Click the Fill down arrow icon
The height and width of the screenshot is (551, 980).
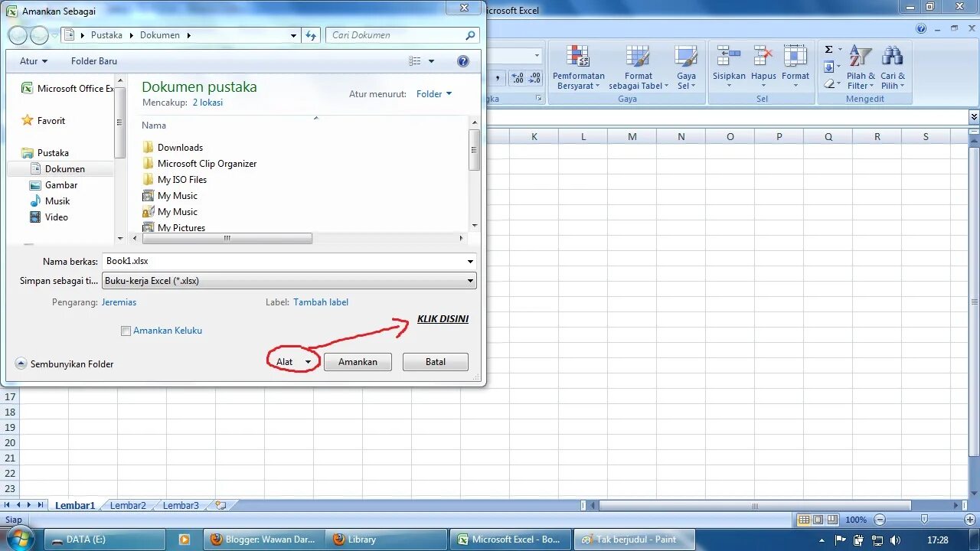coord(828,67)
